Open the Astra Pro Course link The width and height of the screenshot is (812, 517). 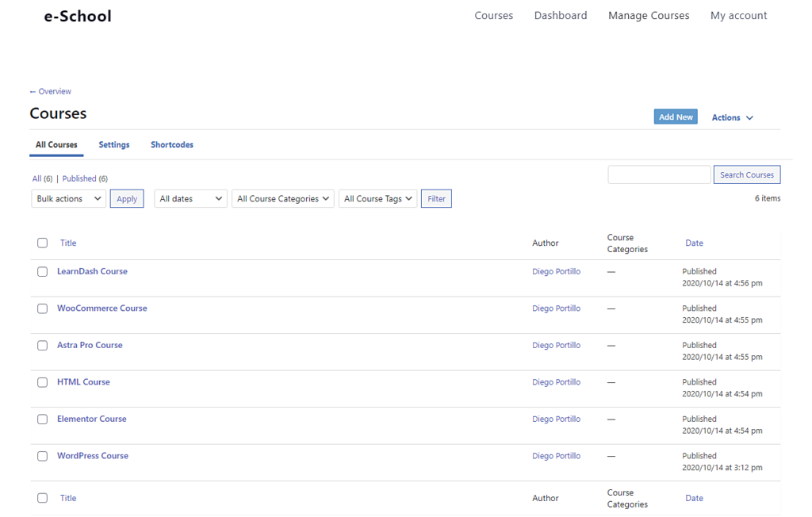point(90,345)
